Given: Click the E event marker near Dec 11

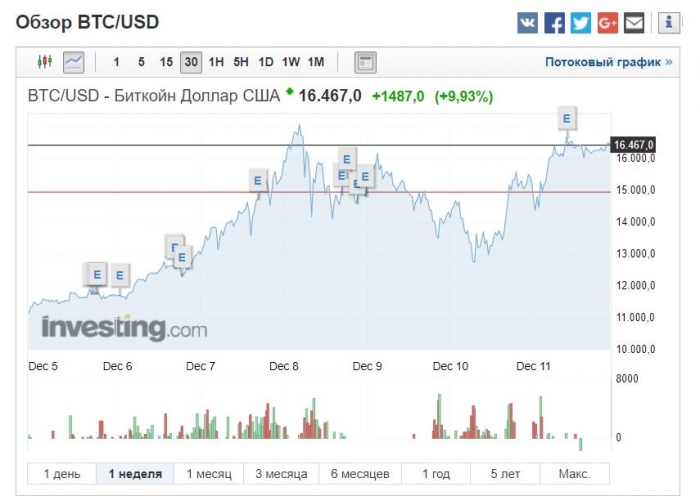Looking at the screenshot, I should point(568,118).
